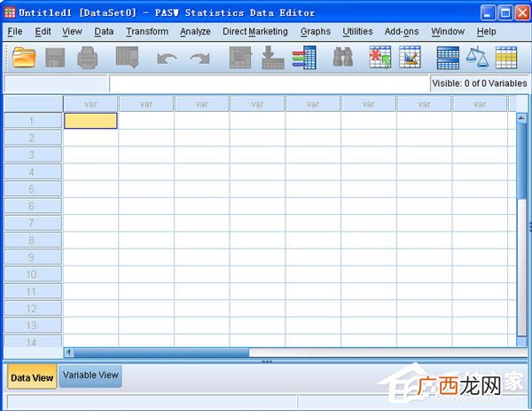Click the Find binoculars icon
532x411 pixels.
pyautogui.click(x=343, y=57)
